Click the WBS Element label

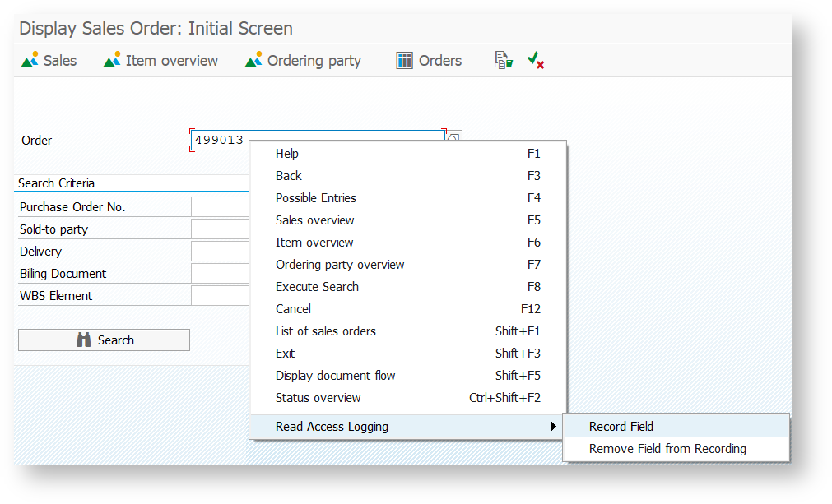point(56,296)
